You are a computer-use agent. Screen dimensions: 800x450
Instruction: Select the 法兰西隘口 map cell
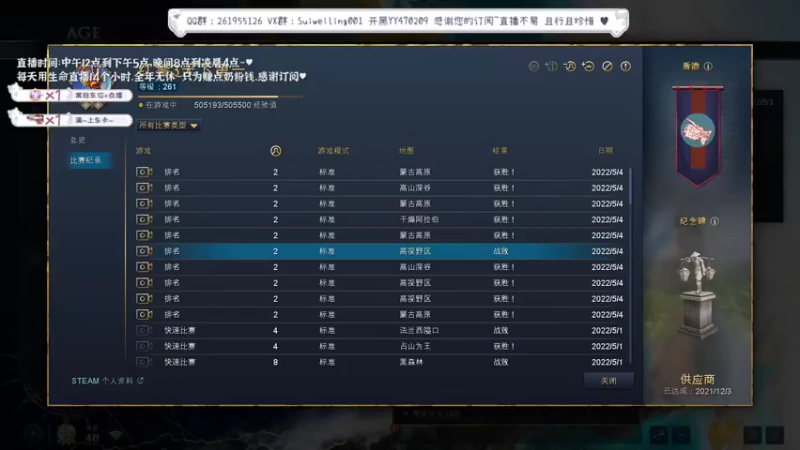tap(419, 330)
